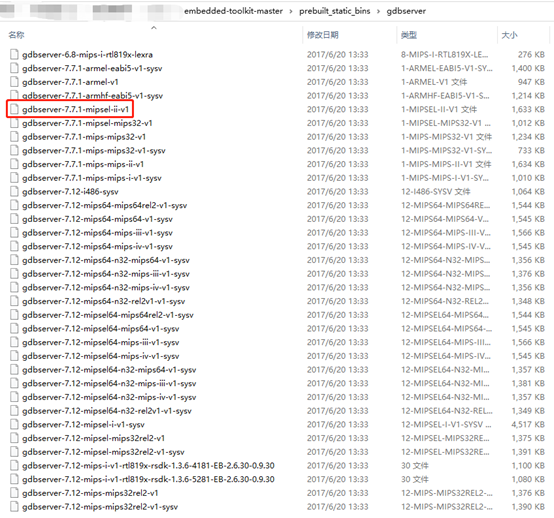The image size is (554, 518).
Task: Expand the chevron after embedded-toolkit-master in the path
Action: point(291,11)
